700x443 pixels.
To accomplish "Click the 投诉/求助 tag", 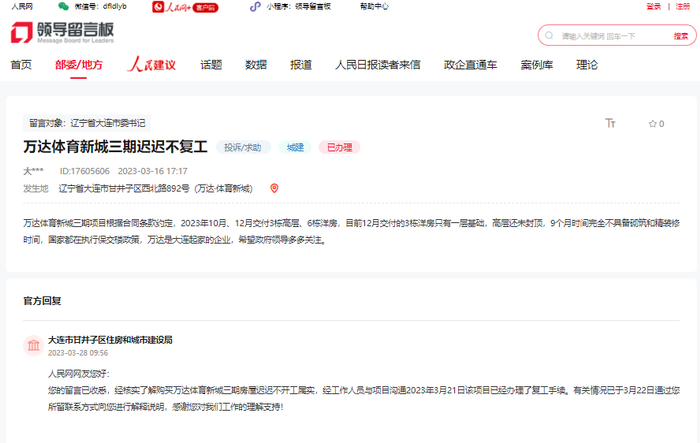I will (243, 147).
